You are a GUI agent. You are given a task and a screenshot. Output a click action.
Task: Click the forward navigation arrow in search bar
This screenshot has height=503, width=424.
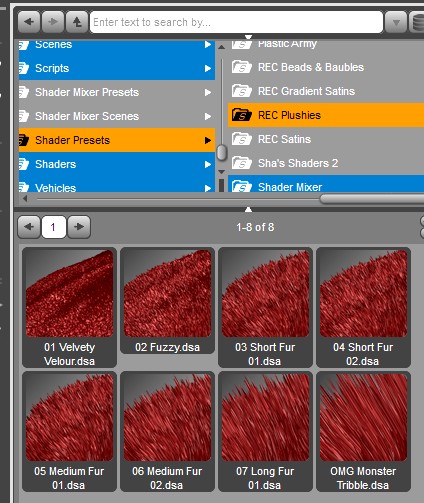coord(53,22)
